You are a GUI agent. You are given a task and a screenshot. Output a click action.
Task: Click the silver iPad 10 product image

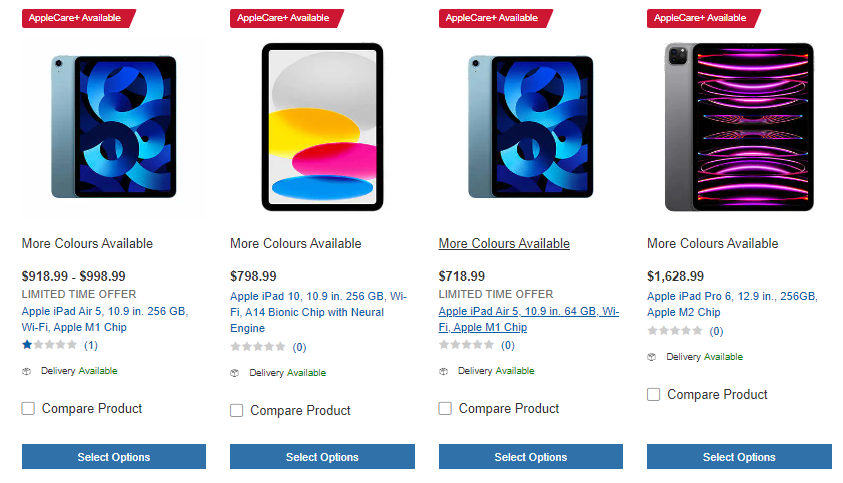[x=322, y=126]
